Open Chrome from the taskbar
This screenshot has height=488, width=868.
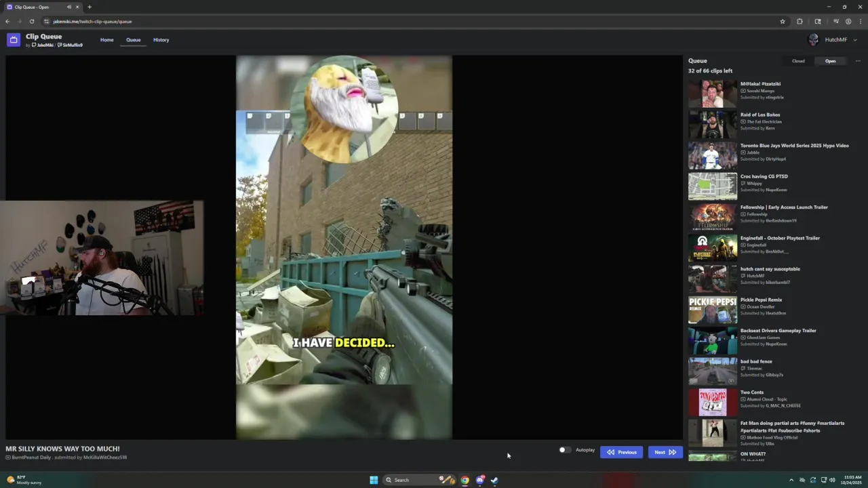[465, 480]
